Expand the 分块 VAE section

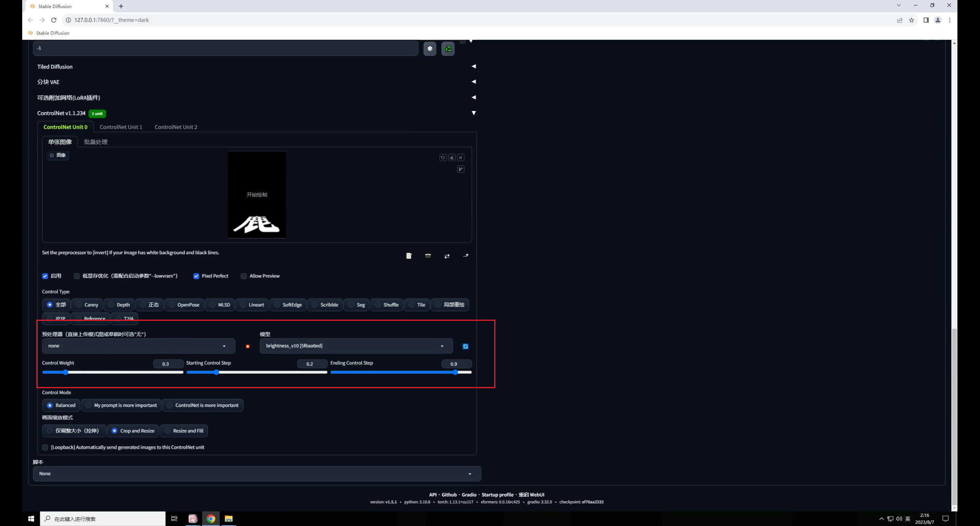click(x=473, y=82)
